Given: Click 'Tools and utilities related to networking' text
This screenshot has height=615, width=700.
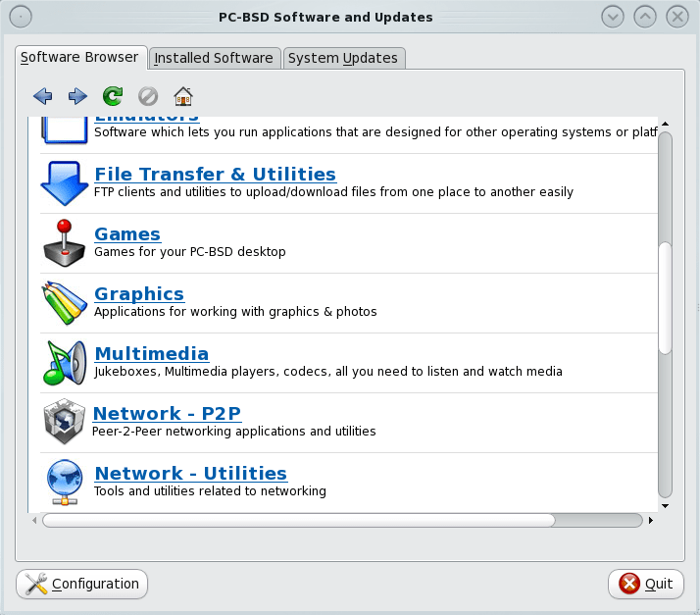Looking at the screenshot, I should (x=210, y=491).
